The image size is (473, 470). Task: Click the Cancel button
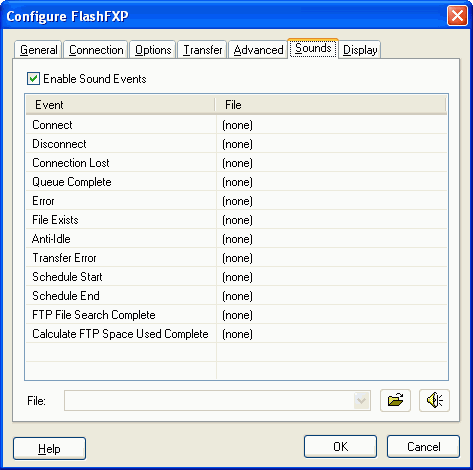pyautogui.click(x=423, y=447)
